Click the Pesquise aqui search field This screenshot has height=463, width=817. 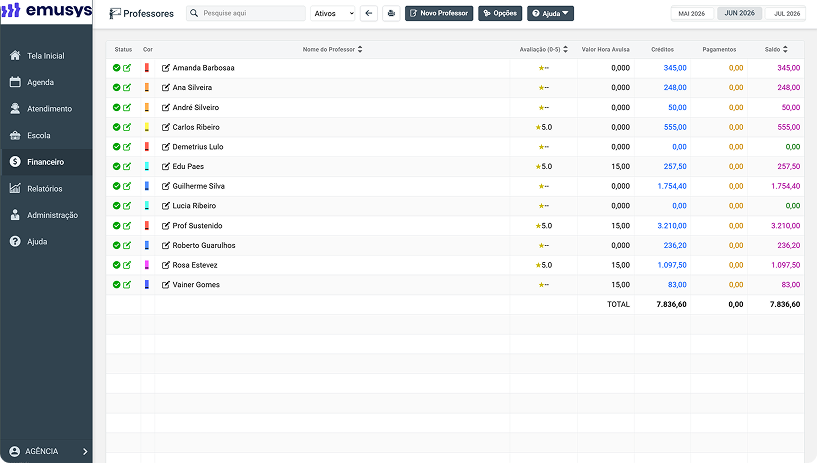(246, 14)
